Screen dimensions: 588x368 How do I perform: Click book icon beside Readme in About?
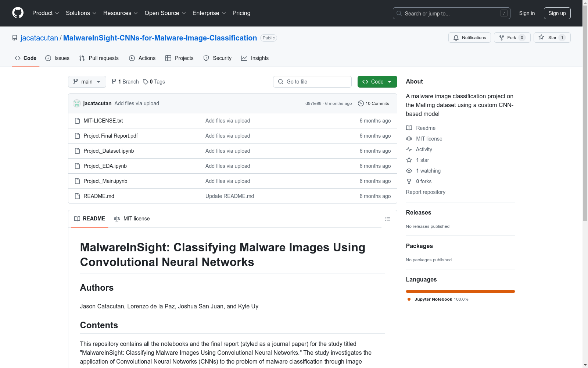(409, 128)
